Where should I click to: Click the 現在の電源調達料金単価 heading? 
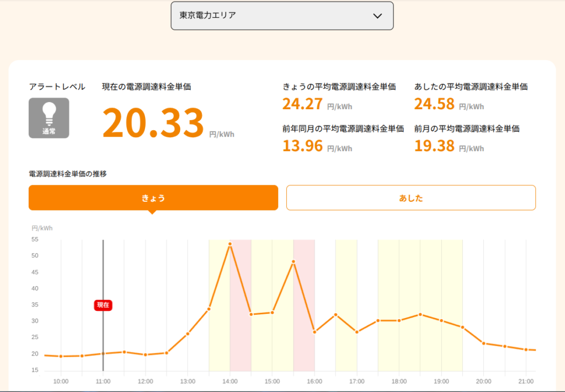[x=146, y=87]
